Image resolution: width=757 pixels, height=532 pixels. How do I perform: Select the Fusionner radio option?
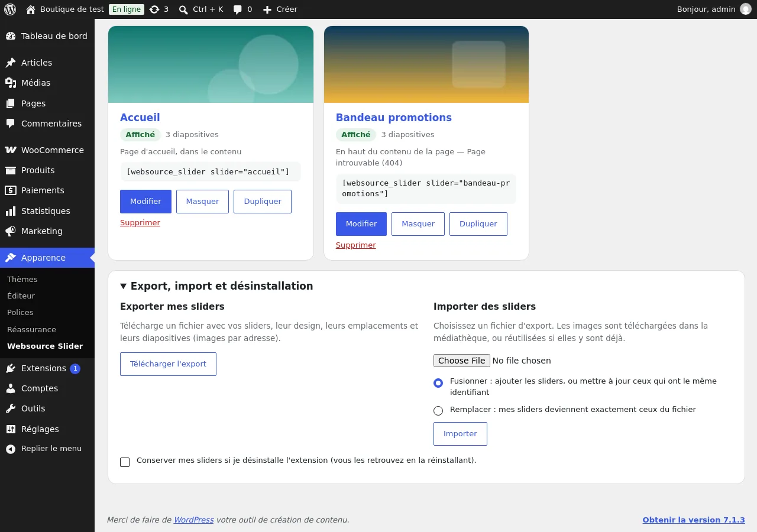pos(438,383)
